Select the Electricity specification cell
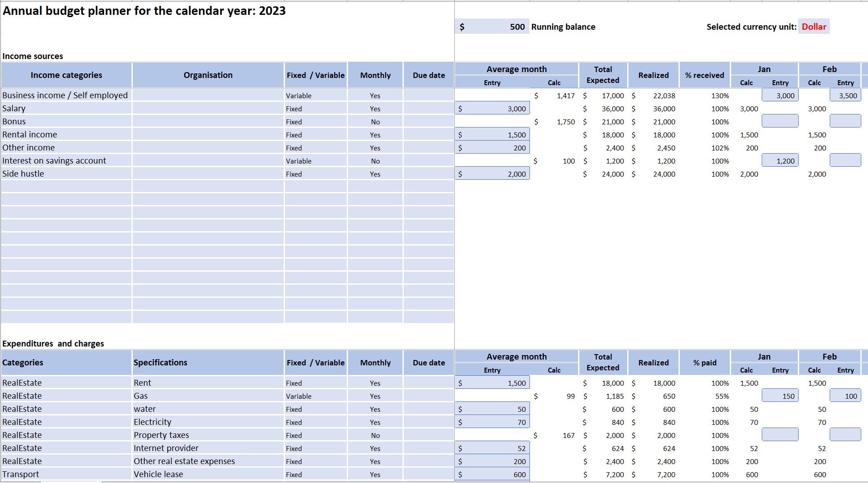The image size is (868, 483). pos(208,422)
